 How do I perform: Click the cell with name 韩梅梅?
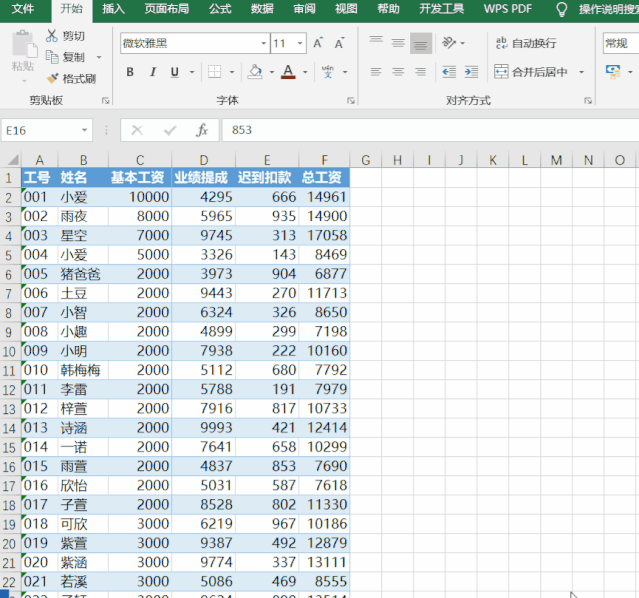tap(83, 370)
